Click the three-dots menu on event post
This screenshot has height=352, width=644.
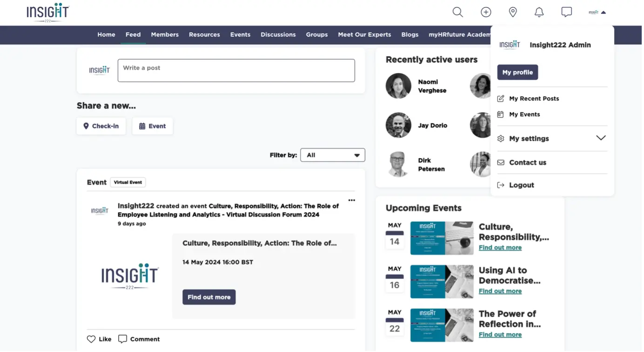[352, 200]
